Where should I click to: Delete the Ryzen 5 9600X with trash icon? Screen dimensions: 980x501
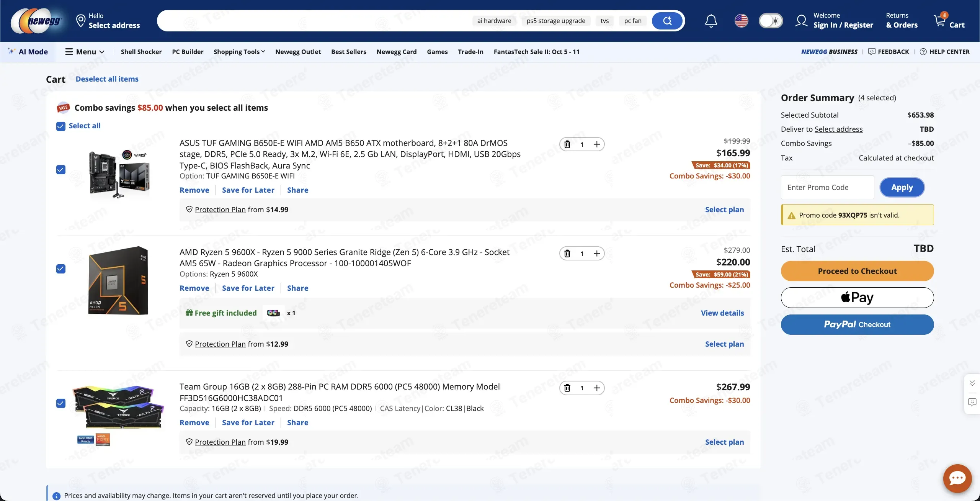pos(567,254)
